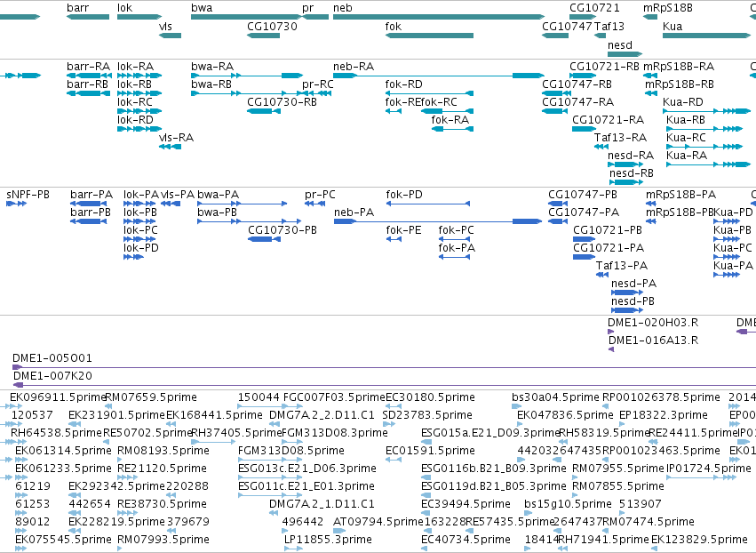Open transcript Kua-RD
The height and width of the screenshot is (553, 756).
point(683,102)
